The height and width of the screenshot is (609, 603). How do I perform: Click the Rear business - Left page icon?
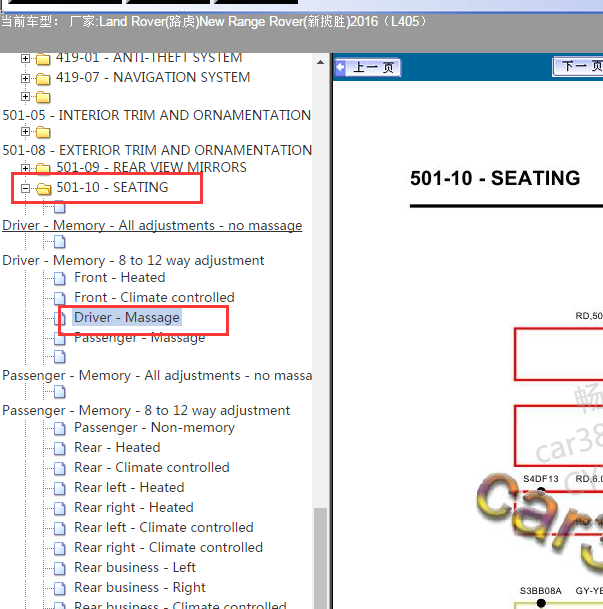(59, 568)
